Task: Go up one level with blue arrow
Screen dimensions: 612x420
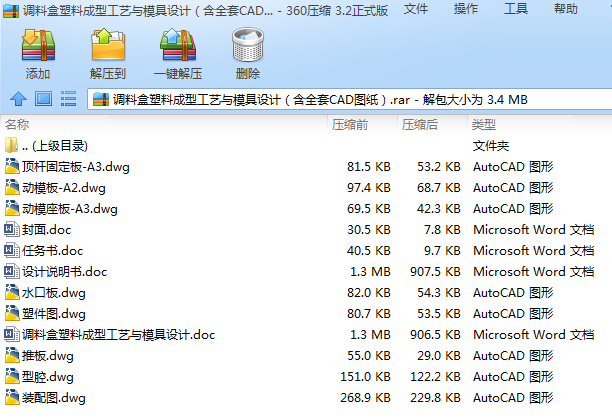Action: 18,99
